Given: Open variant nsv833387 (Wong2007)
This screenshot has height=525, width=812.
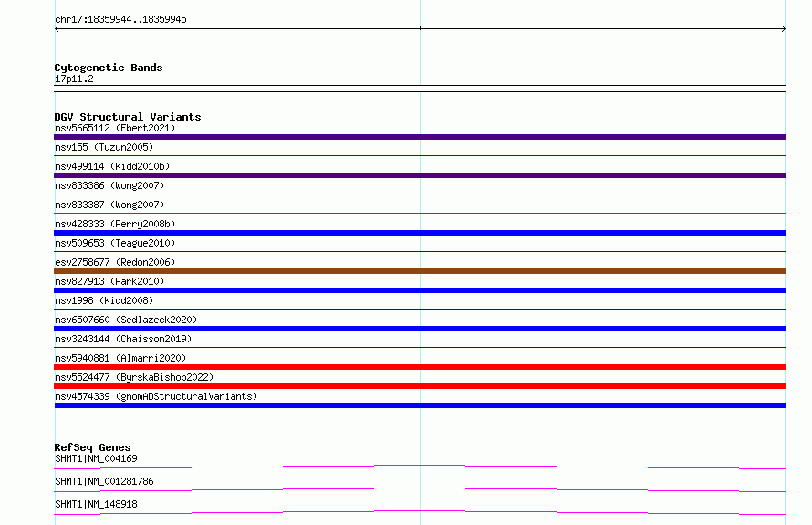Looking at the screenshot, I should 109,205.
